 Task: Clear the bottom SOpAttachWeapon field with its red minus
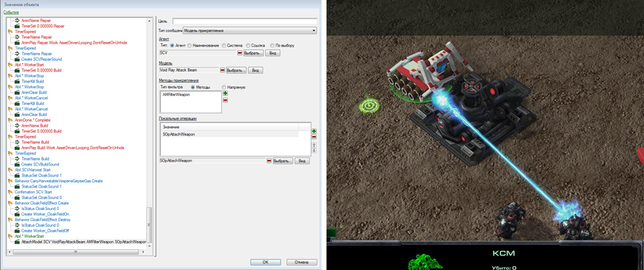(269, 160)
